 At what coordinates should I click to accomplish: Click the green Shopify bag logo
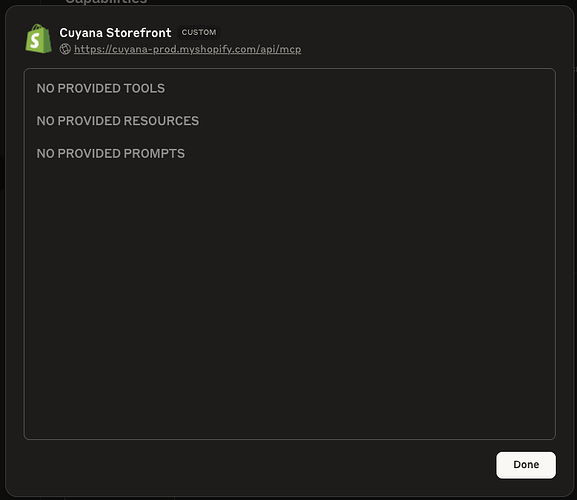(39, 39)
